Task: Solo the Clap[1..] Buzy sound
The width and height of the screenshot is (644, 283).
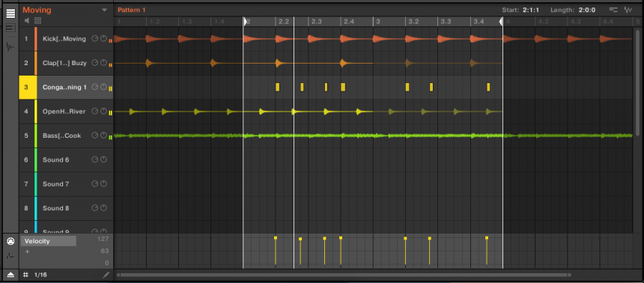Action: coord(95,63)
